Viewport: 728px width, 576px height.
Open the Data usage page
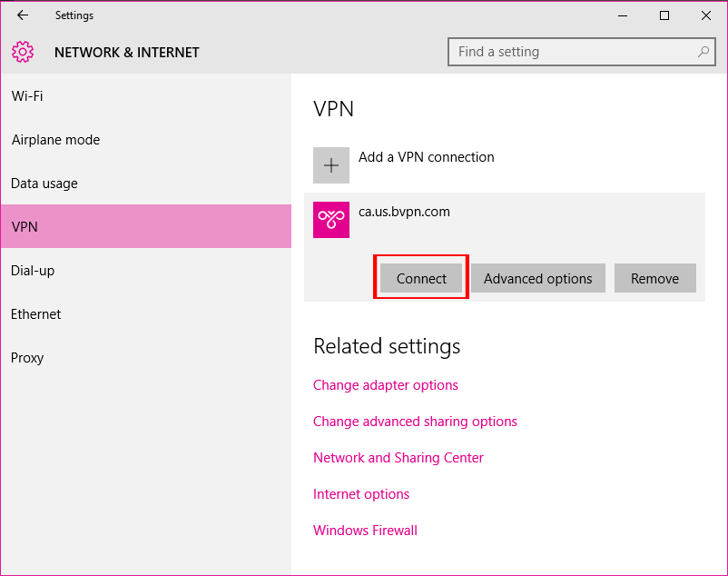click(44, 184)
